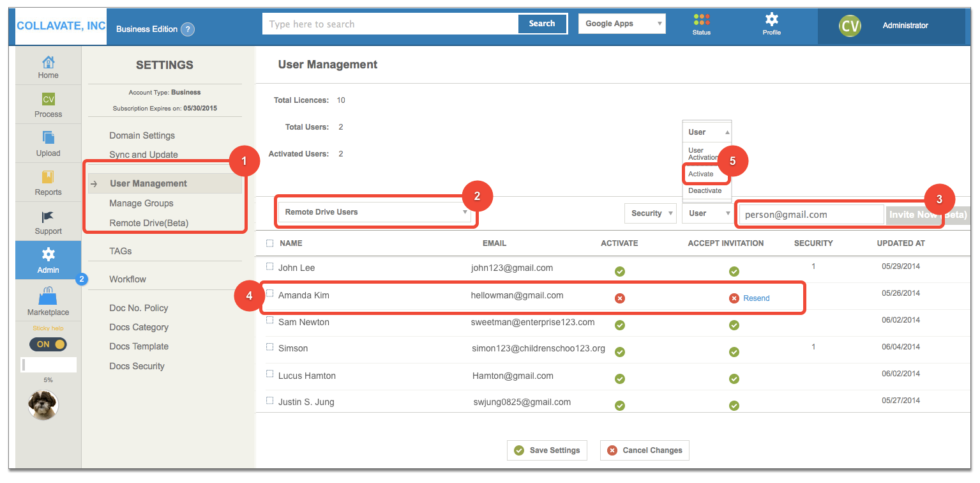Viewport: 980px width, 483px height.
Task: Click Save Settings button
Action: (547, 450)
